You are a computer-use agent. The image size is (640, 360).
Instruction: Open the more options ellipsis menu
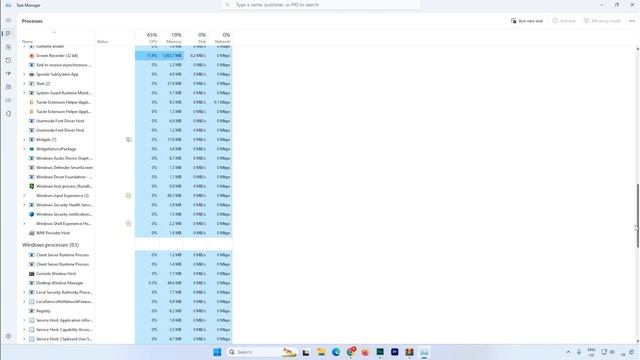pyautogui.click(x=632, y=21)
